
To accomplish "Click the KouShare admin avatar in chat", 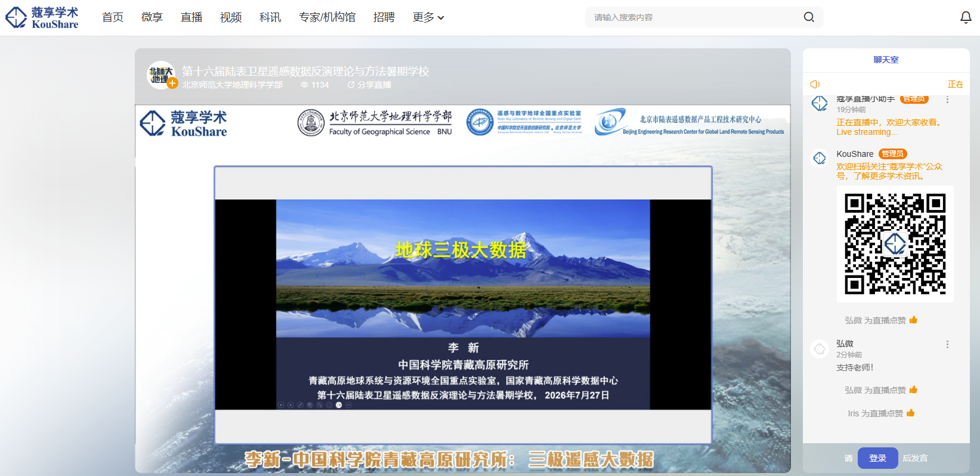I will 820,158.
